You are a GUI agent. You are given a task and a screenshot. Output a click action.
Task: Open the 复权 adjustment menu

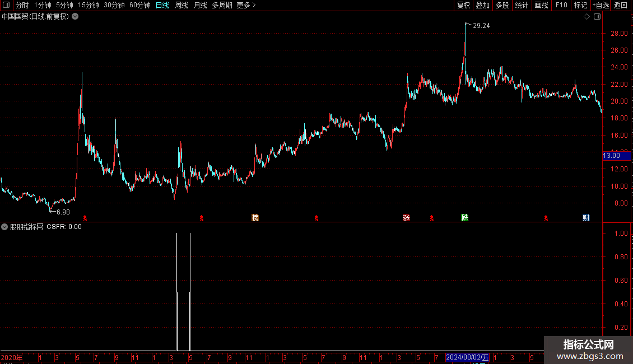tap(463, 5)
